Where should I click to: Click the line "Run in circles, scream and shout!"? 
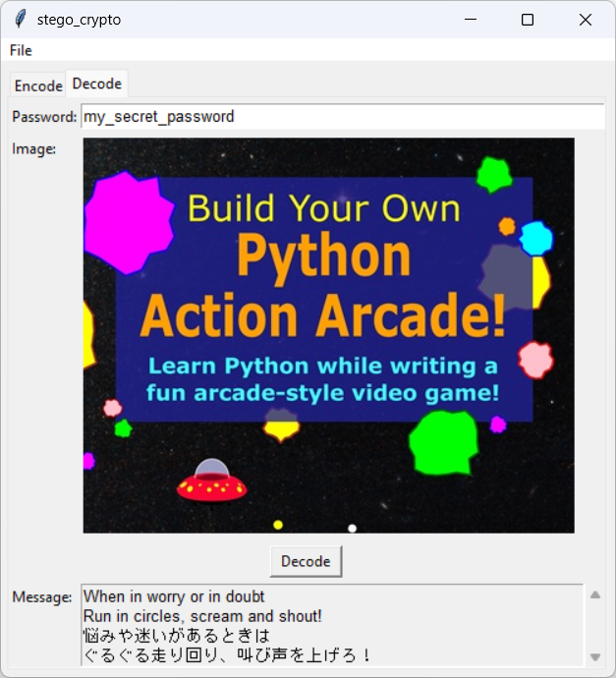click(x=202, y=616)
